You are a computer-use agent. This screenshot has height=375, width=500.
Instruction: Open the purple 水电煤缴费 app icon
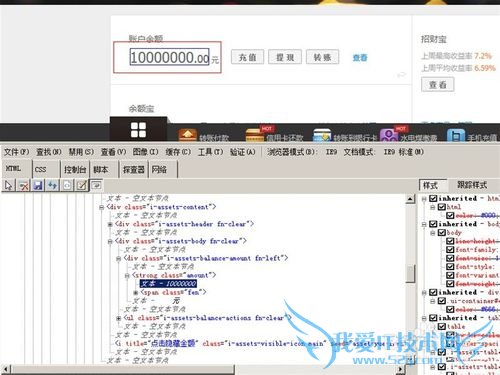point(389,135)
